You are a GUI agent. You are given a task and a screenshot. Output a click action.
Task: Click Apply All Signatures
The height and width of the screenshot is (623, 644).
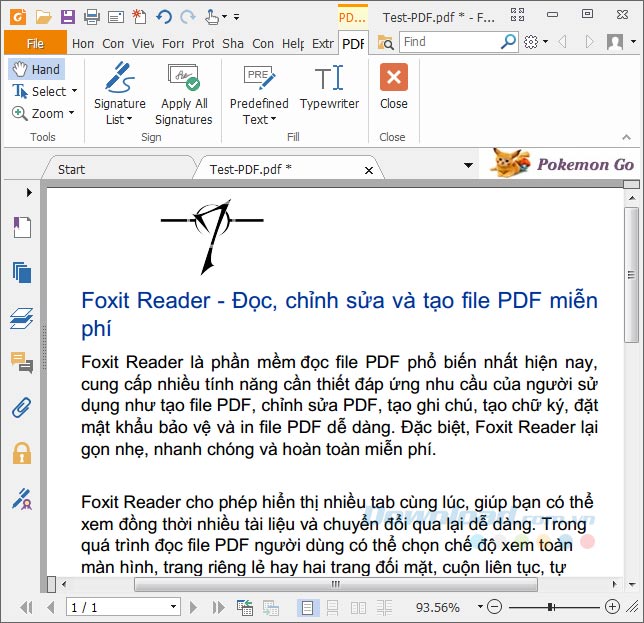click(183, 93)
